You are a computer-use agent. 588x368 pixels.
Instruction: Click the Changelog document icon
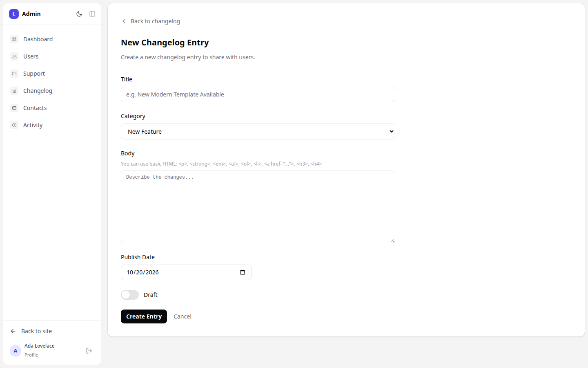[14, 91]
